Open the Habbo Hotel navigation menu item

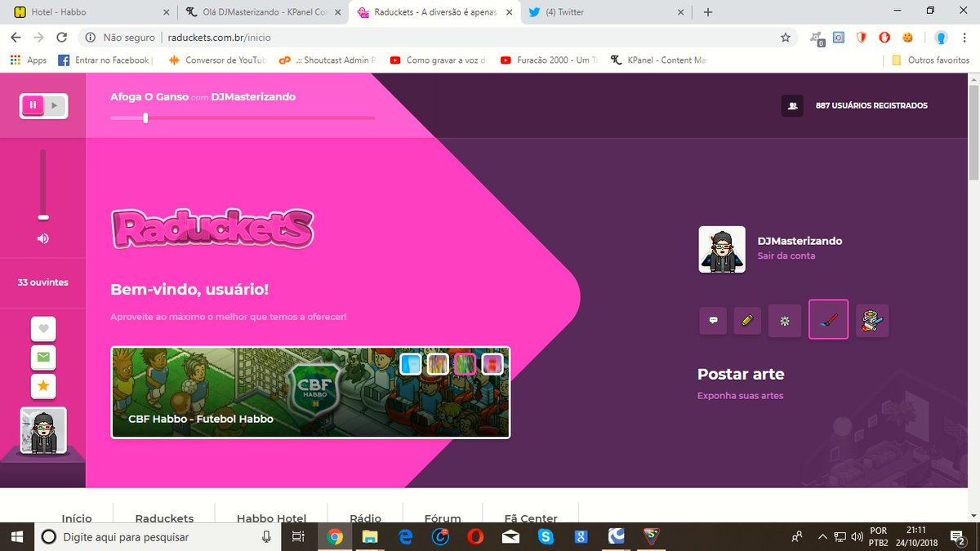(x=272, y=518)
